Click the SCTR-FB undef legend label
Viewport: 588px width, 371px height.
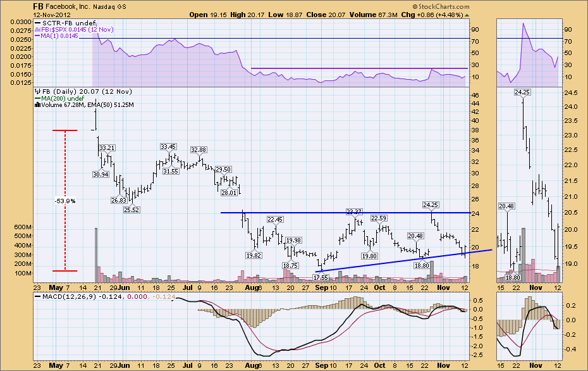click(69, 23)
